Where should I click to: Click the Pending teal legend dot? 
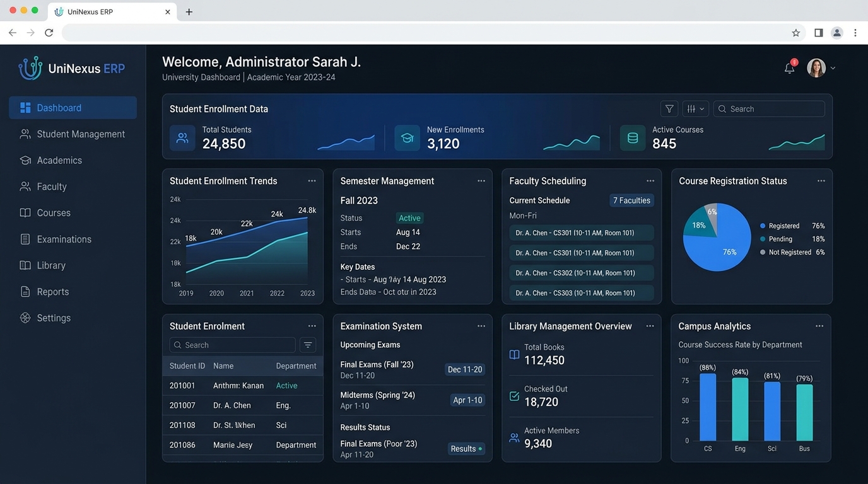(x=763, y=239)
